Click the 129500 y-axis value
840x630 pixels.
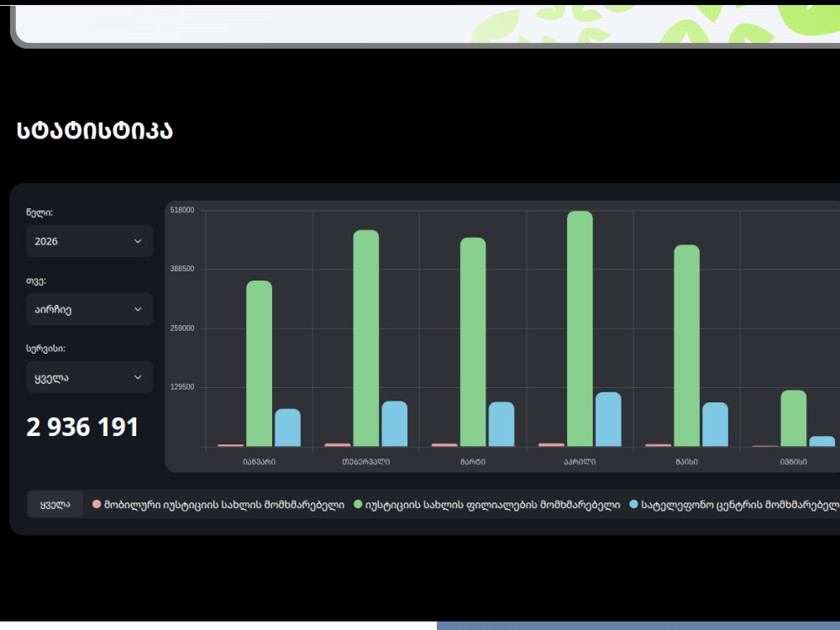(182, 386)
